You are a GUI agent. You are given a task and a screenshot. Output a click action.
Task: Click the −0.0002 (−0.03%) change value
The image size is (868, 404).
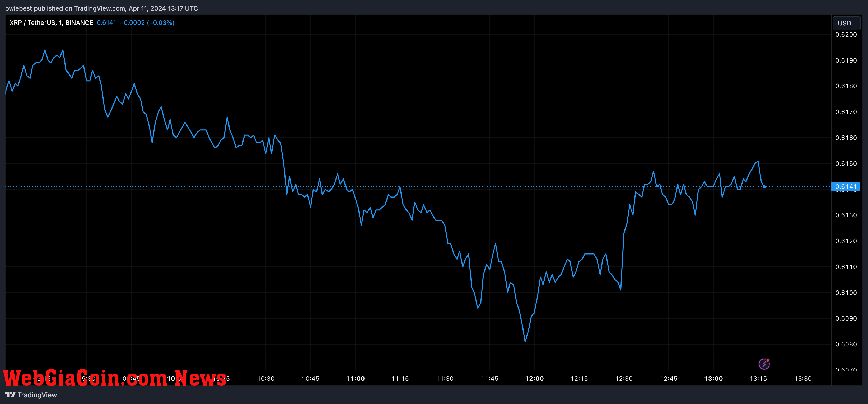click(x=147, y=22)
